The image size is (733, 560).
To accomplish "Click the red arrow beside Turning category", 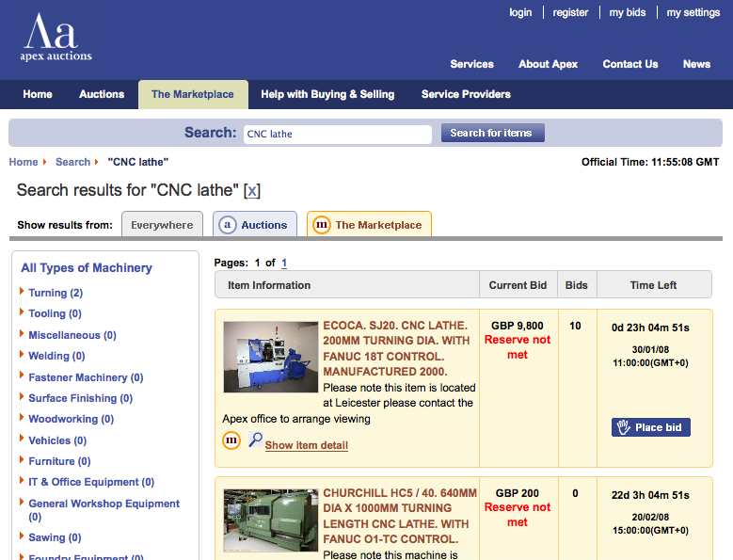I will 22,291.
